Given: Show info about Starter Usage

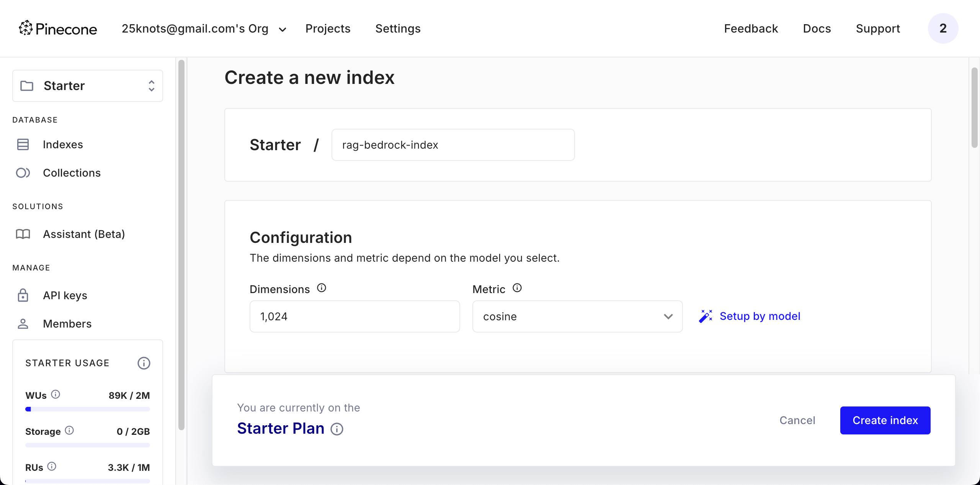Looking at the screenshot, I should [144, 363].
